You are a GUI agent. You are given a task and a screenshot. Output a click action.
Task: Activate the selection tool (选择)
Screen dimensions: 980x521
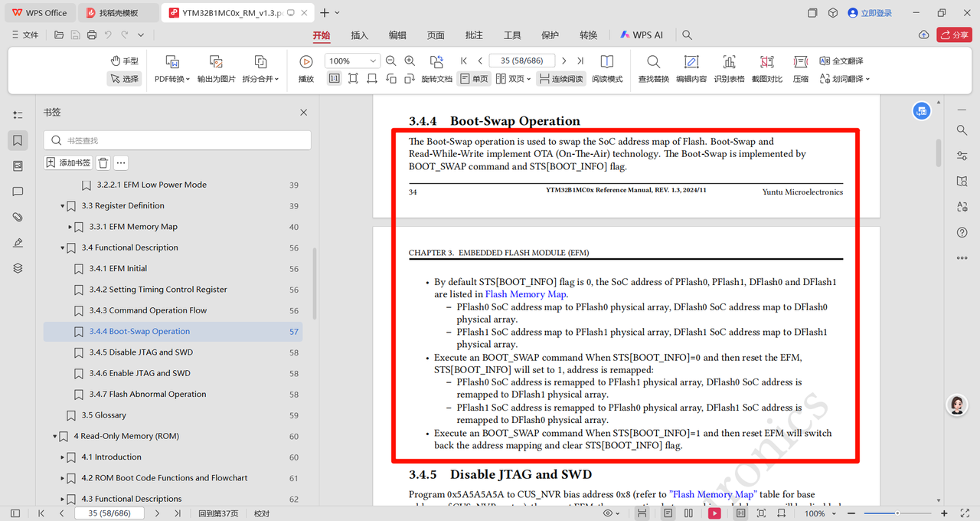(125, 79)
